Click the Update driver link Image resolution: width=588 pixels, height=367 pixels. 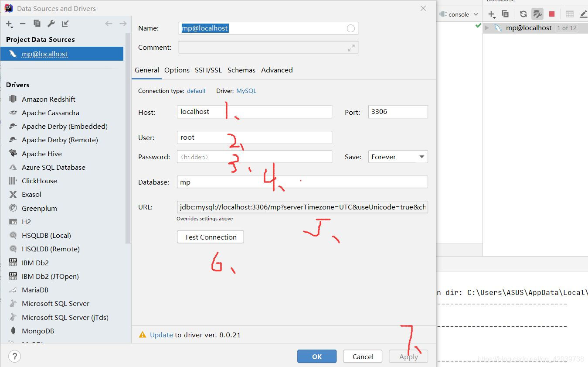click(161, 335)
